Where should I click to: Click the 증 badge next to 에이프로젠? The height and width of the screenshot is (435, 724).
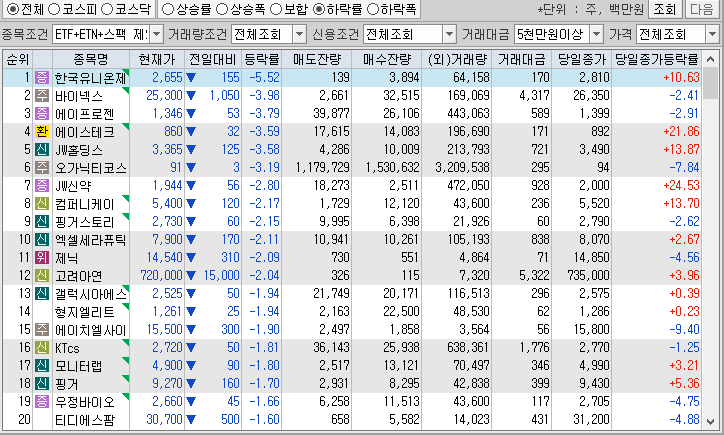click(42, 114)
